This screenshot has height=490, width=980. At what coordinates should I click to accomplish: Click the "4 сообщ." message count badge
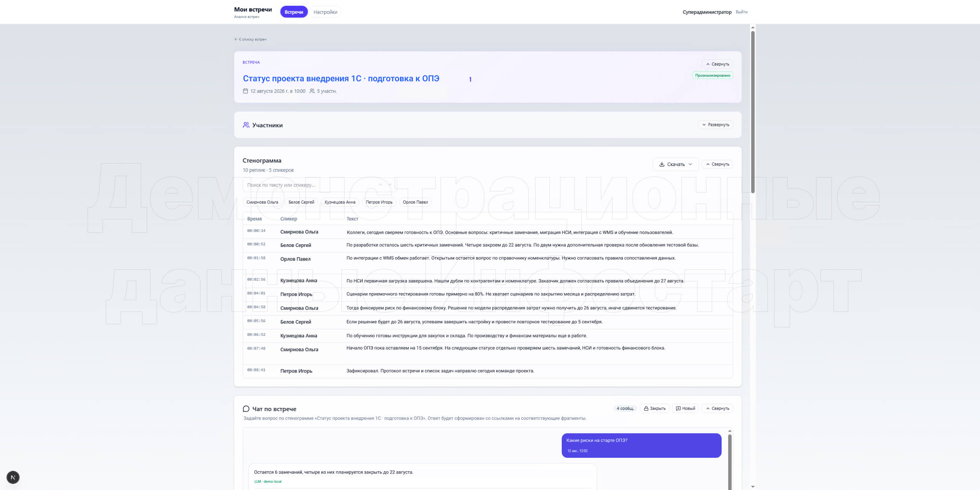coord(625,408)
